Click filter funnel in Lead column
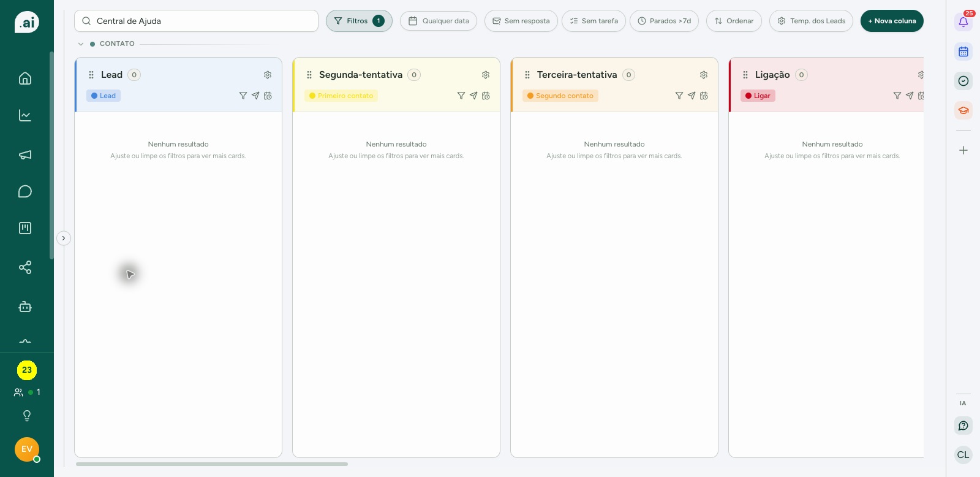The width and height of the screenshot is (980, 477). 243,96
